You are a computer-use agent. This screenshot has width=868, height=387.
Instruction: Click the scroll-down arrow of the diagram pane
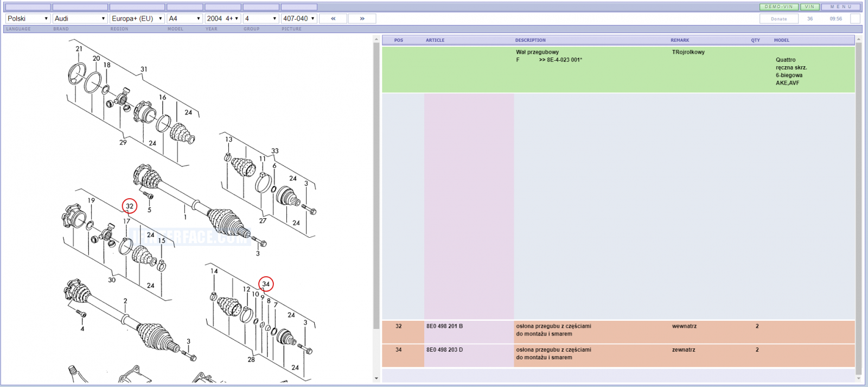click(376, 378)
